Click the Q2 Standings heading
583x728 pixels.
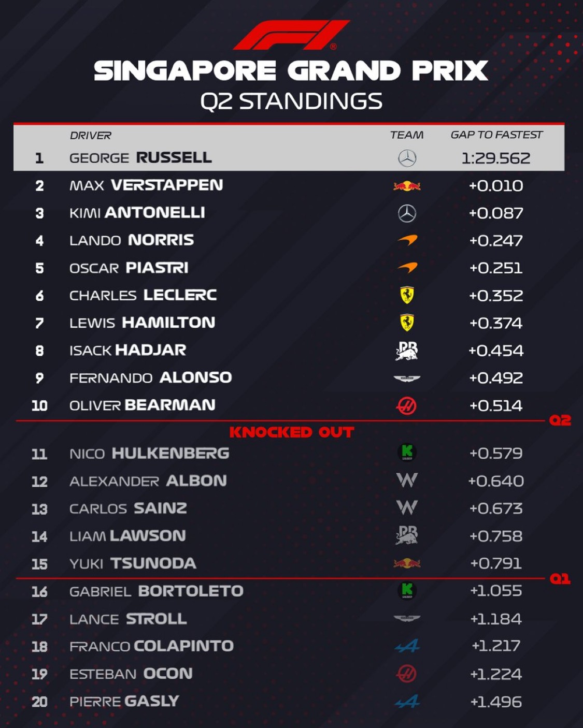(291, 101)
